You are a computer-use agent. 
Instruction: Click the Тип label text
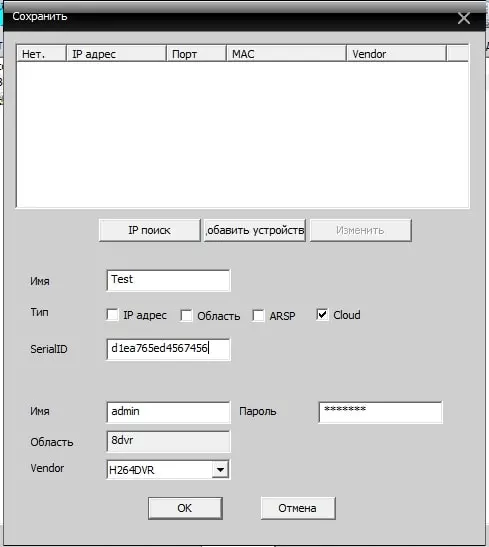[39, 312]
